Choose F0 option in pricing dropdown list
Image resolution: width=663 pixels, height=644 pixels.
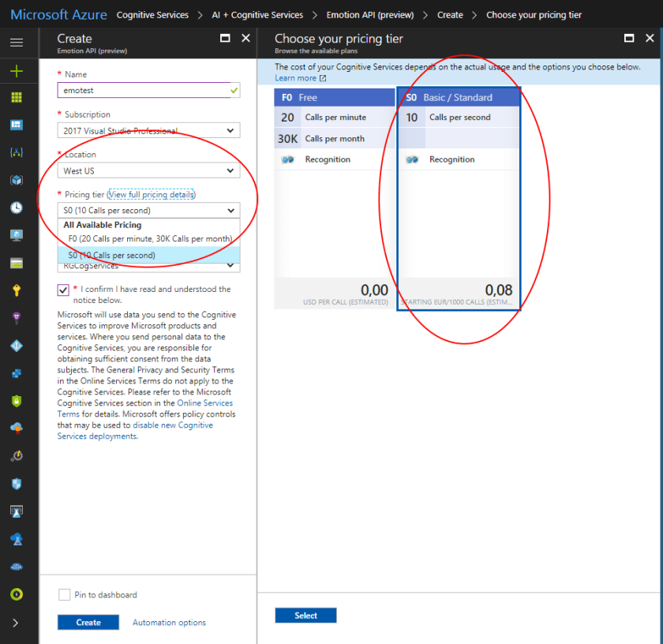(149, 238)
